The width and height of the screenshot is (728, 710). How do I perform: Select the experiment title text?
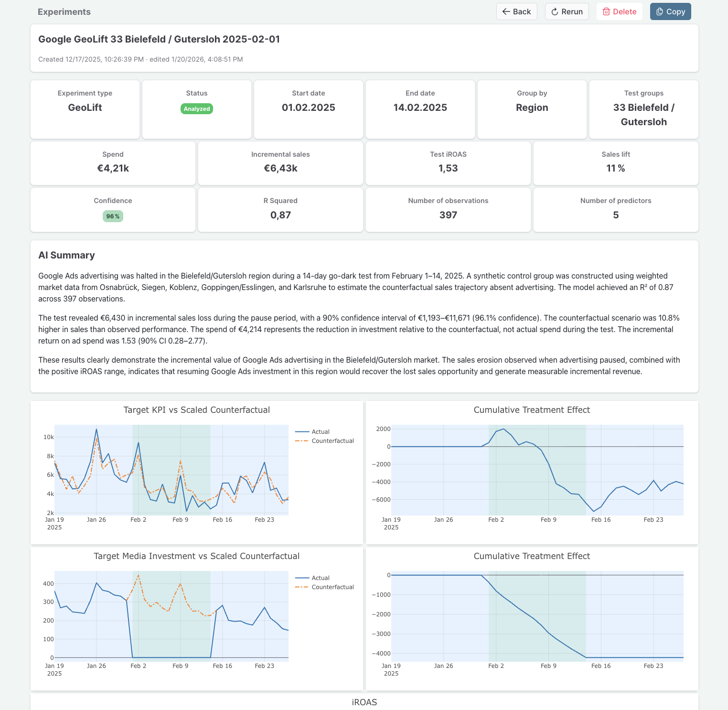tap(160, 39)
